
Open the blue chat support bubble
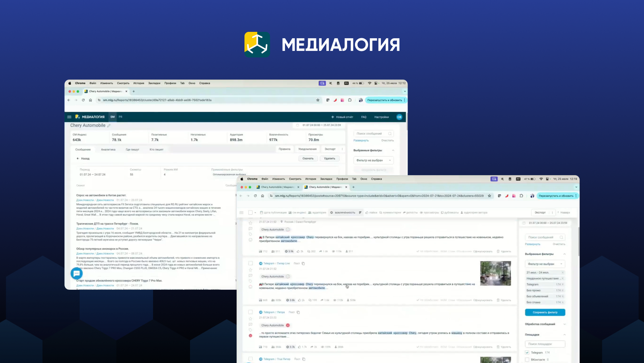[x=77, y=273]
